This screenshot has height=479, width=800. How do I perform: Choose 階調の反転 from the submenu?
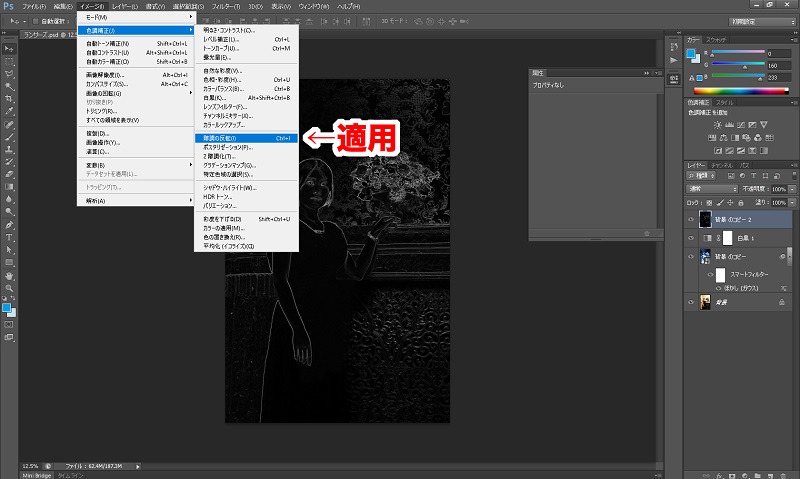[246, 138]
